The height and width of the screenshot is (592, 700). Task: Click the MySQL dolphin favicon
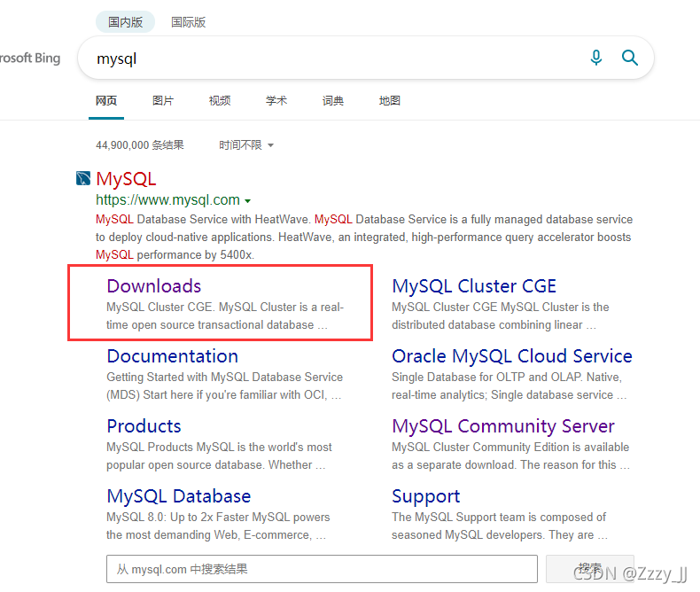tap(83, 178)
